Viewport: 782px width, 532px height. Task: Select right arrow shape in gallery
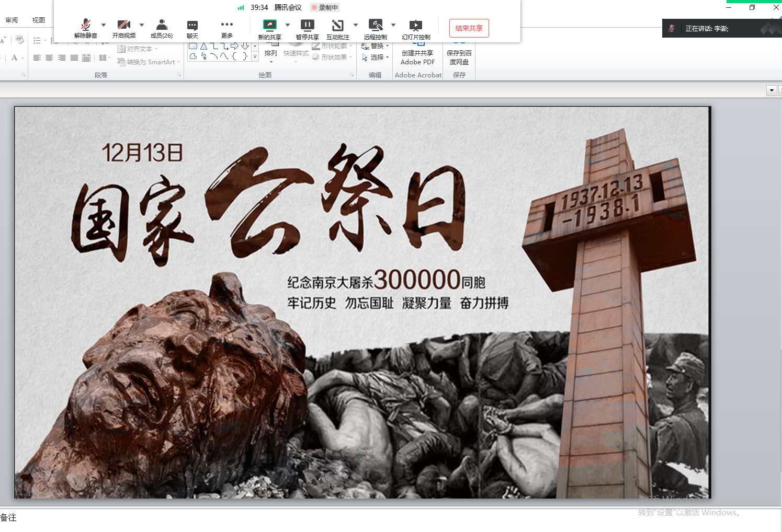[x=235, y=46]
